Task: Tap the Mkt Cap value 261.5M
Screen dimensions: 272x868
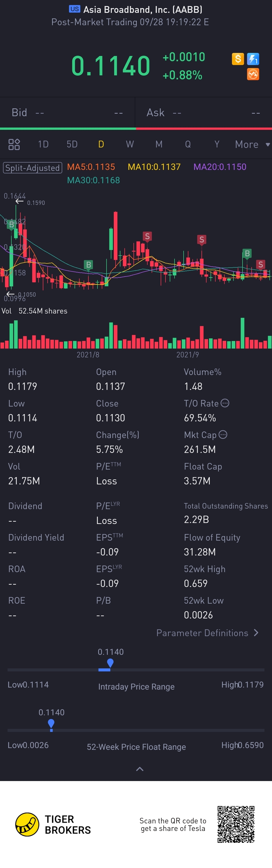Action: [200, 449]
